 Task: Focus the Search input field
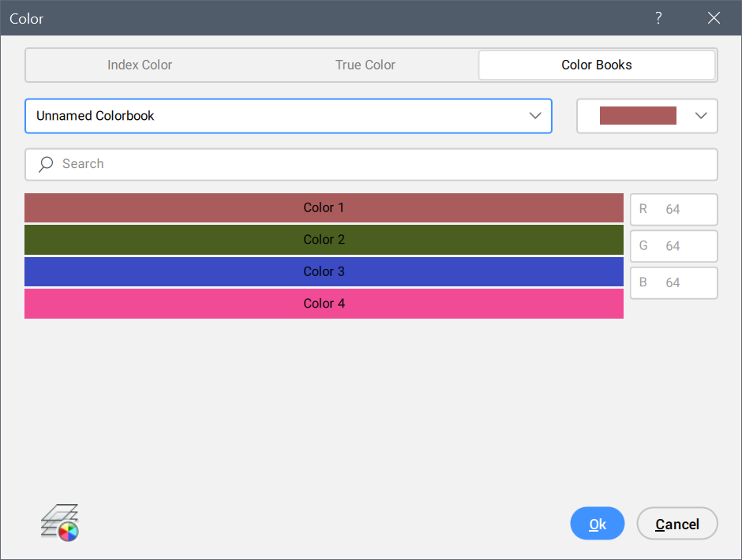pos(379,164)
